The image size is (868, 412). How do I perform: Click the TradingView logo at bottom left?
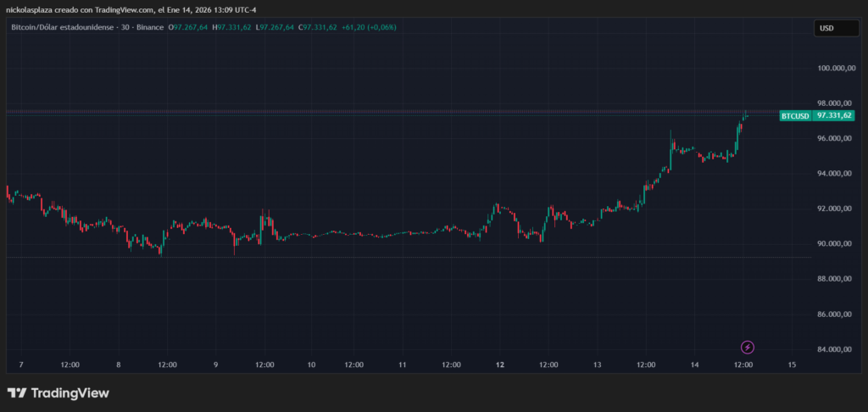coord(58,393)
